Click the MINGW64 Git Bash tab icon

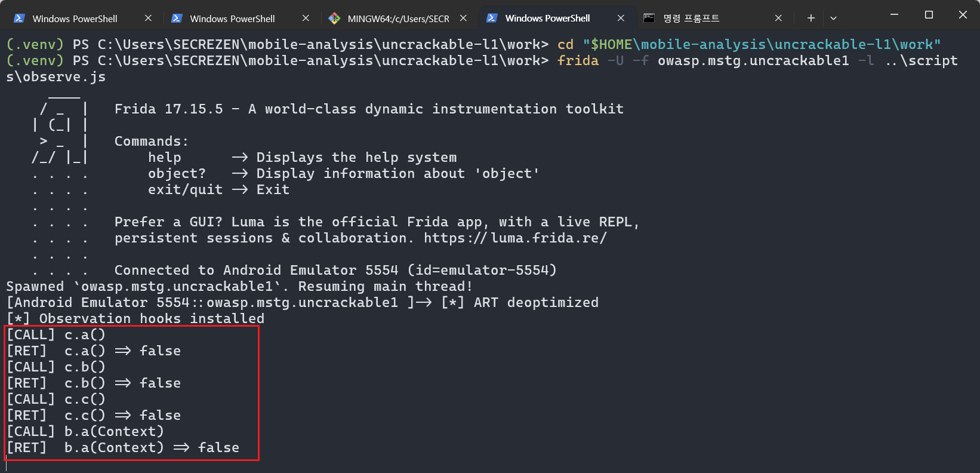tap(334, 19)
